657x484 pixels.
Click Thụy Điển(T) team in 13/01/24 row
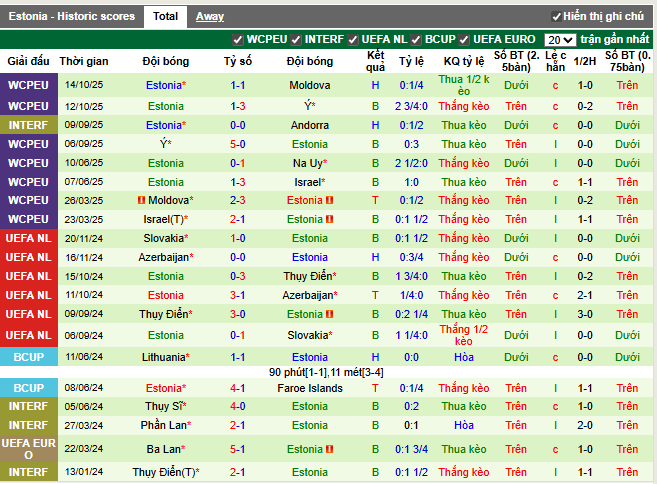point(166,472)
